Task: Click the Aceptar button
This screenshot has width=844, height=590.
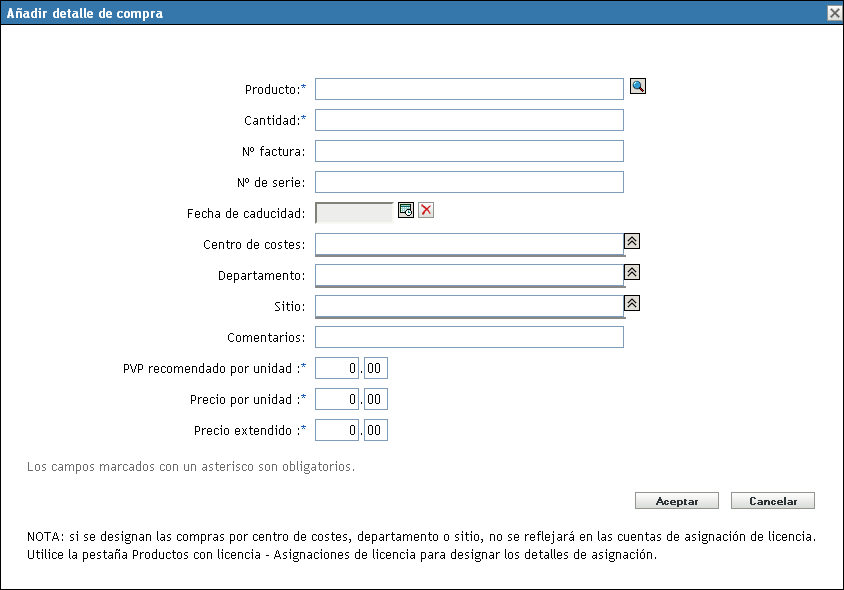Action: (677, 501)
